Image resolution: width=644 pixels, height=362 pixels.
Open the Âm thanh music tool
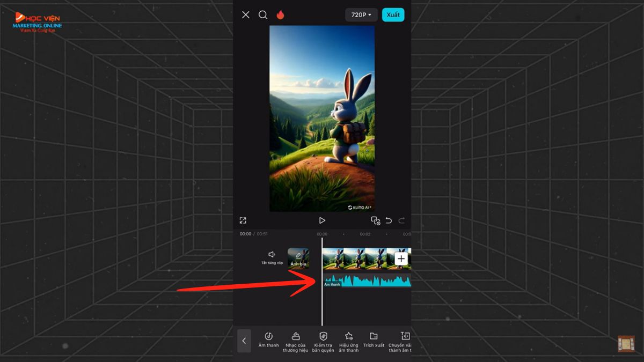point(269,341)
